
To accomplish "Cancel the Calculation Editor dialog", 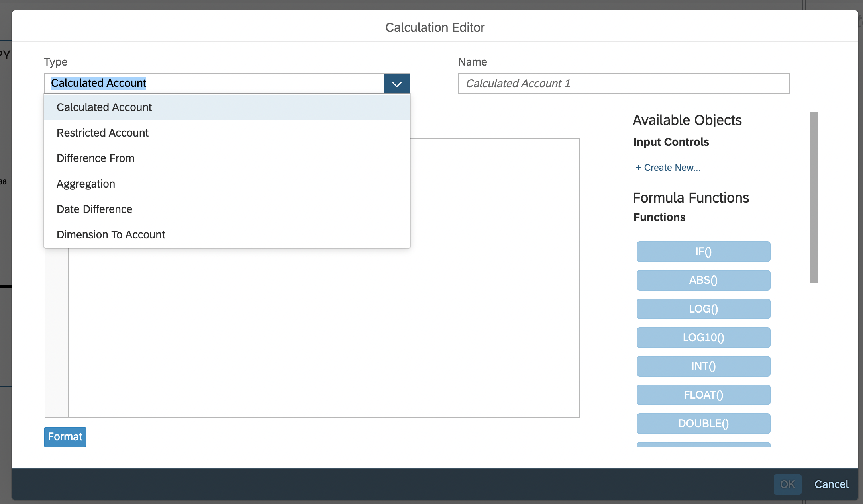I will coord(831,484).
